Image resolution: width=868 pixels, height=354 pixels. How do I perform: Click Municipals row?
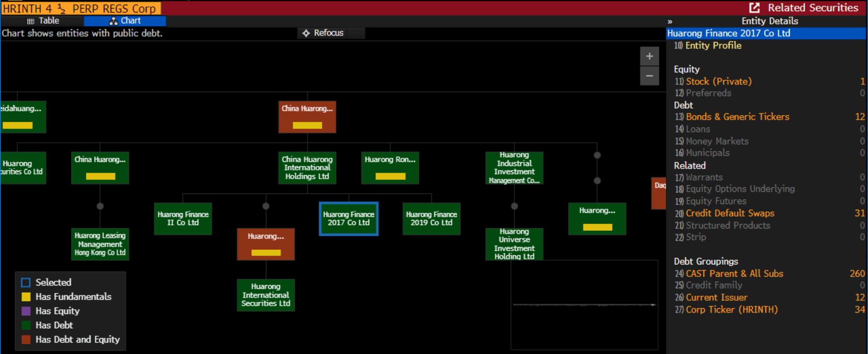point(769,153)
